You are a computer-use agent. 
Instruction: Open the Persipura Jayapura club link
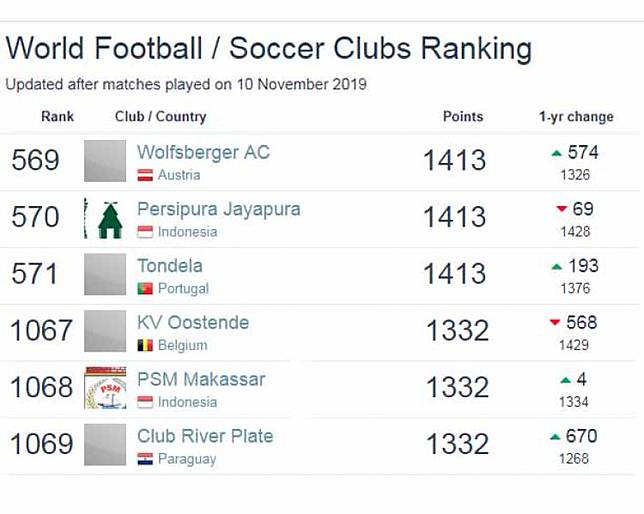click(218, 210)
